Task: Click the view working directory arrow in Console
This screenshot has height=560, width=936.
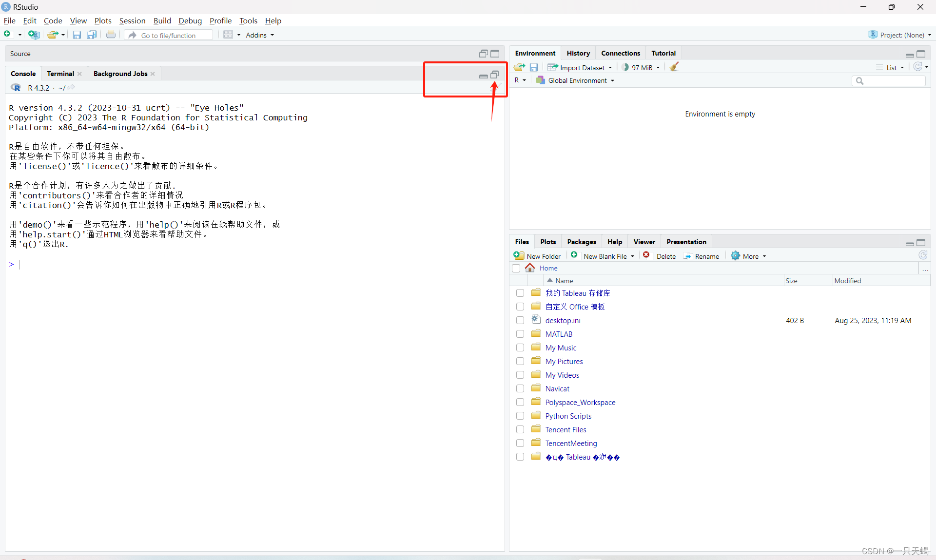Action: (72, 87)
